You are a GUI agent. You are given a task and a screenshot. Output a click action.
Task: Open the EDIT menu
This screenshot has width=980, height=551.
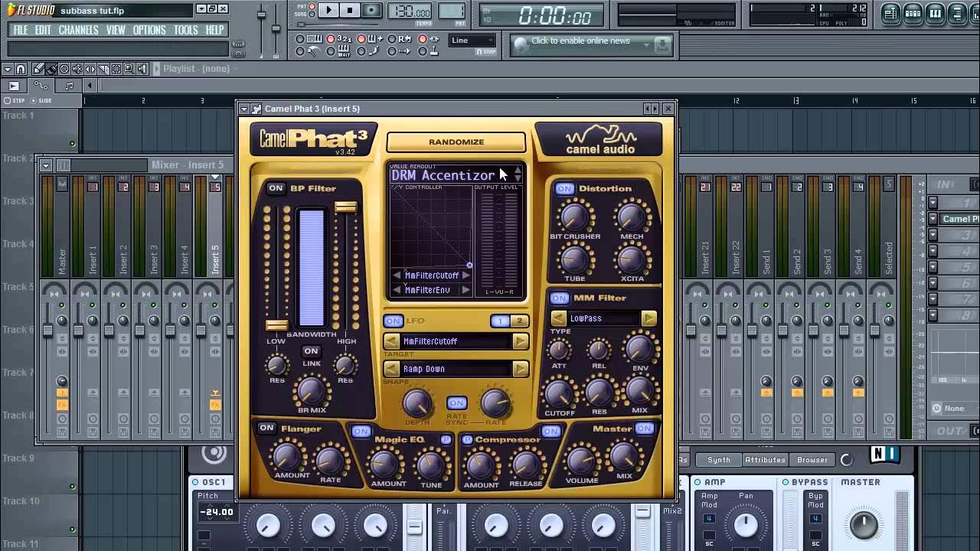[43, 30]
